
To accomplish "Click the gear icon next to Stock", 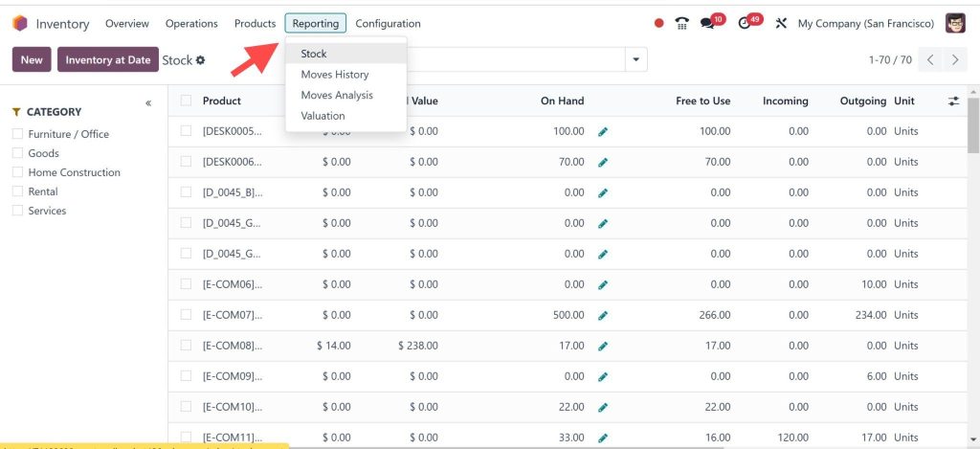I will (x=200, y=60).
